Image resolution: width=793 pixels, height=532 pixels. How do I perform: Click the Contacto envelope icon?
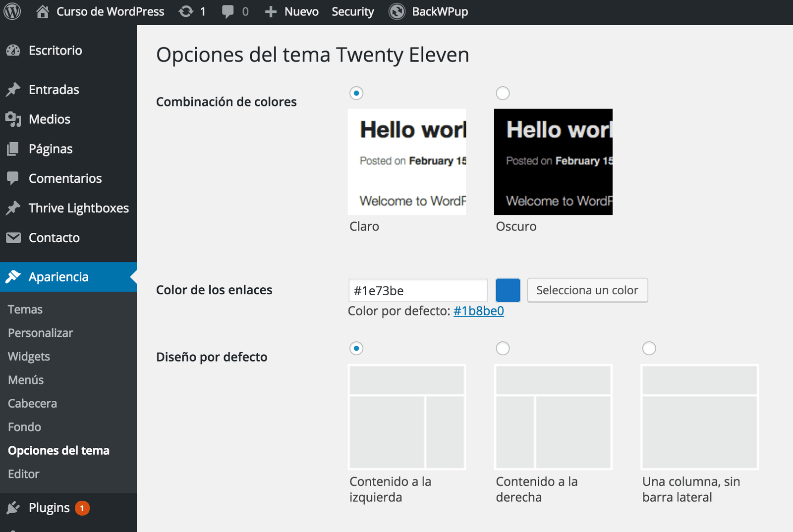(13, 238)
